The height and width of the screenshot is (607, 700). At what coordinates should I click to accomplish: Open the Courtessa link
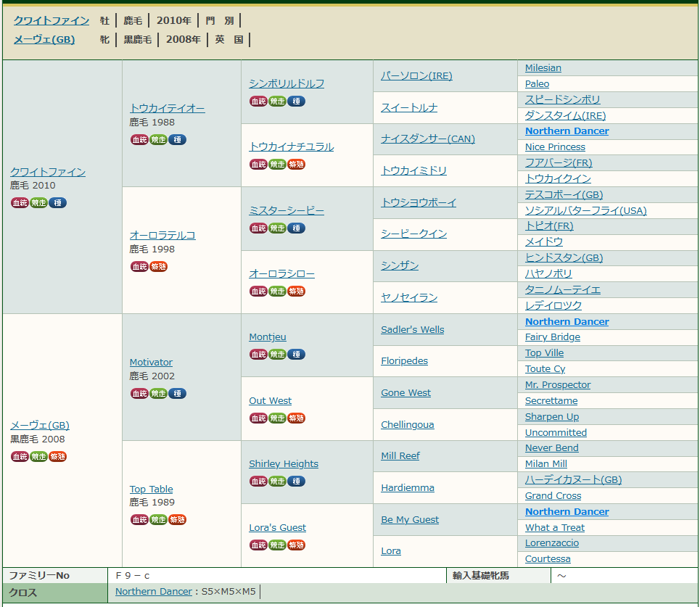tap(548, 559)
